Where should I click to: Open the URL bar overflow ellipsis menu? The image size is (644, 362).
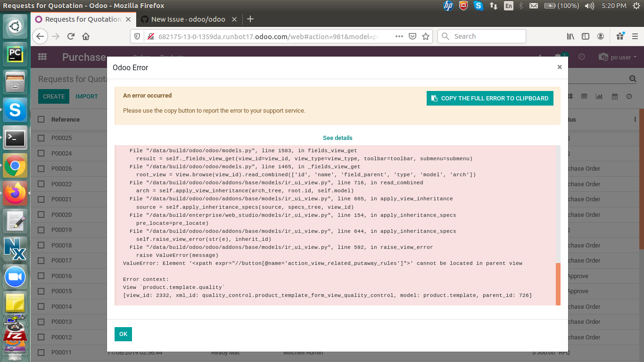399,36
